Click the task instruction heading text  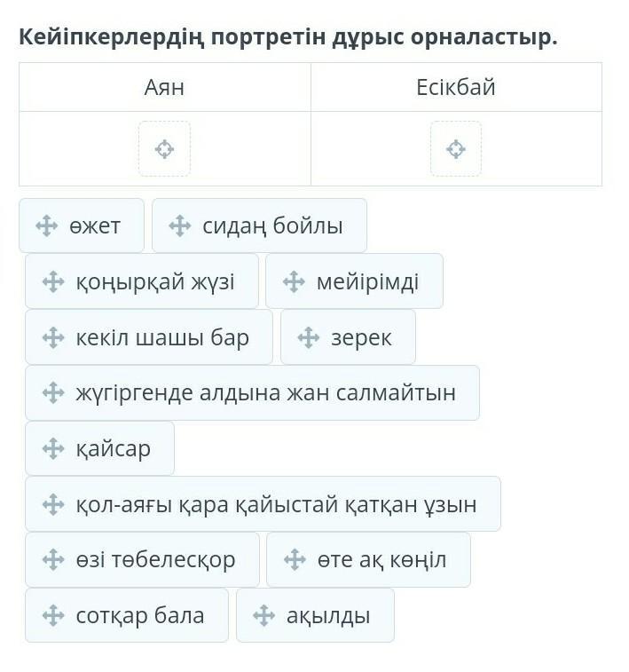coord(288,37)
